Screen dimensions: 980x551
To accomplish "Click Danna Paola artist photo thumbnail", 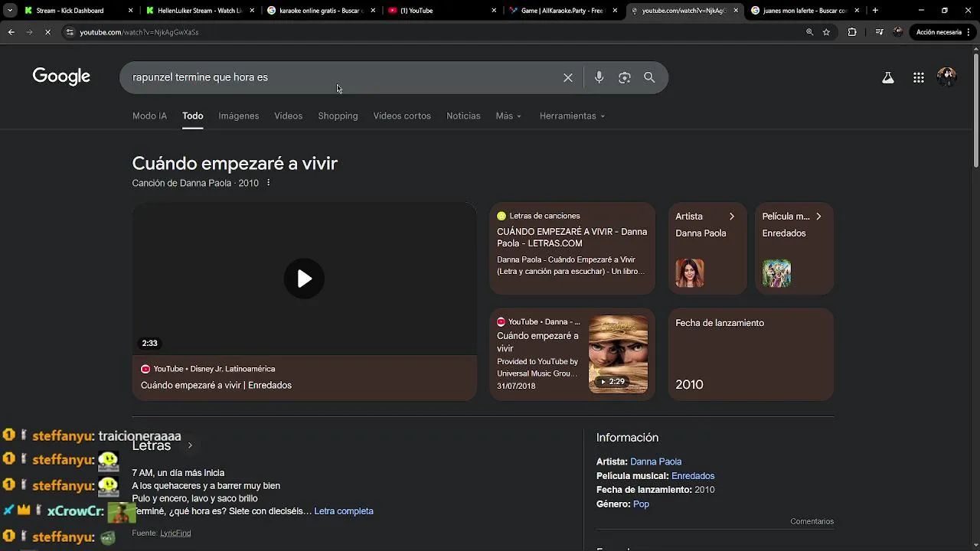I will [690, 273].
